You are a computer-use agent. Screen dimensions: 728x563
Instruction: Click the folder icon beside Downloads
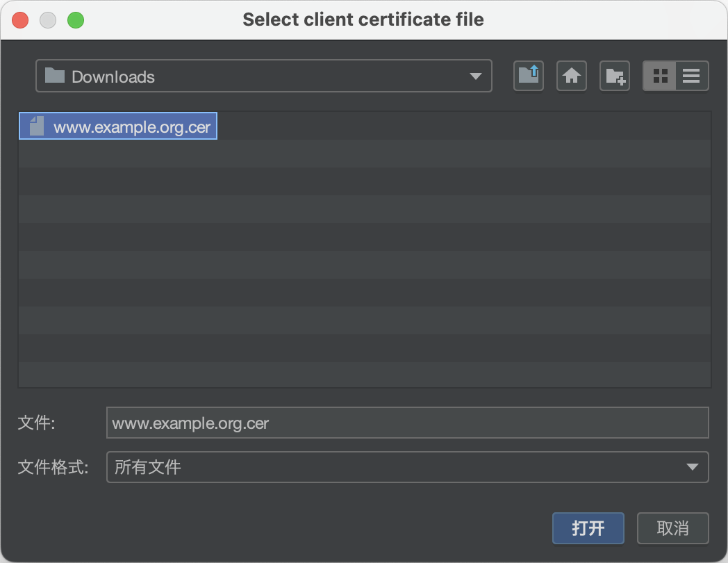(x=55, y=75)
